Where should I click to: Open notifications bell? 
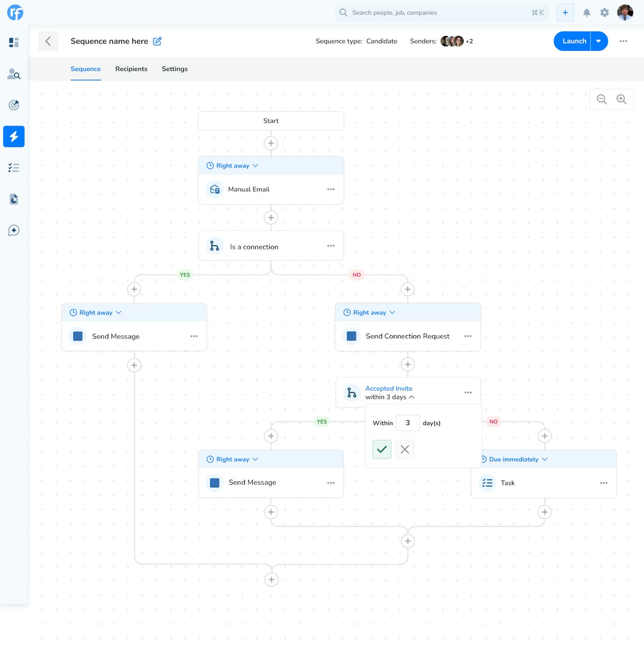[x=586, y=12]
